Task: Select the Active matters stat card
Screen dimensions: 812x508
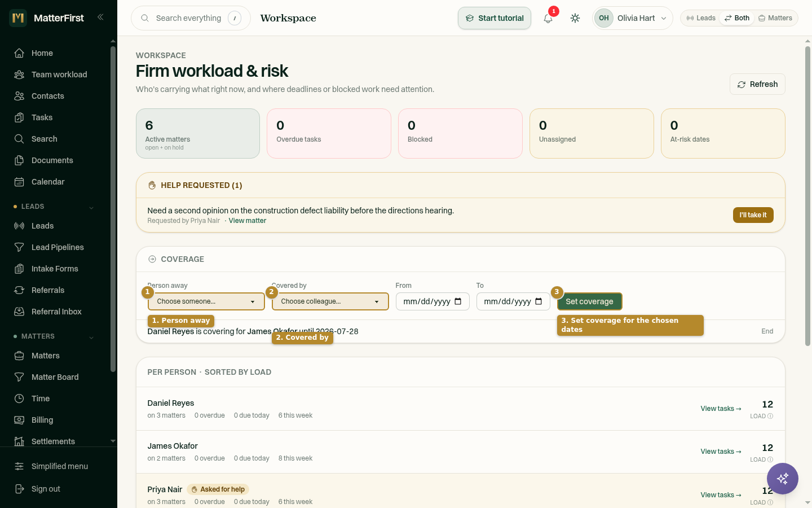Action: coord(198,133)
